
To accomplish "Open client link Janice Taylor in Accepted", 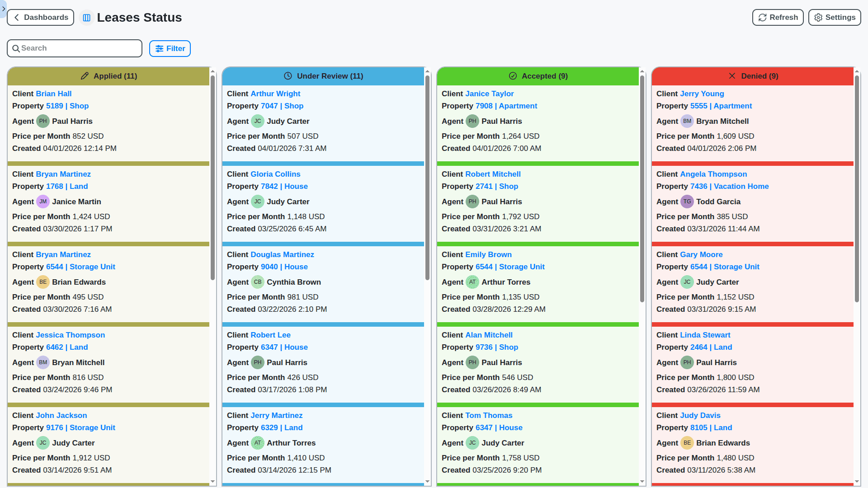I will 490,94.
